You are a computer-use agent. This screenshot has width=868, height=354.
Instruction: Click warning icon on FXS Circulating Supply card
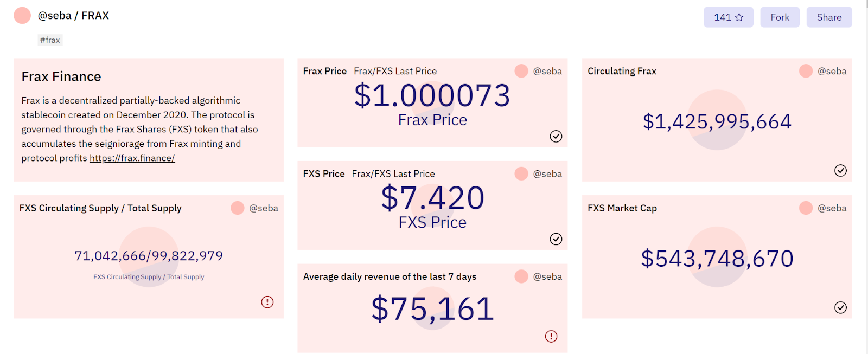coord(267,302)
